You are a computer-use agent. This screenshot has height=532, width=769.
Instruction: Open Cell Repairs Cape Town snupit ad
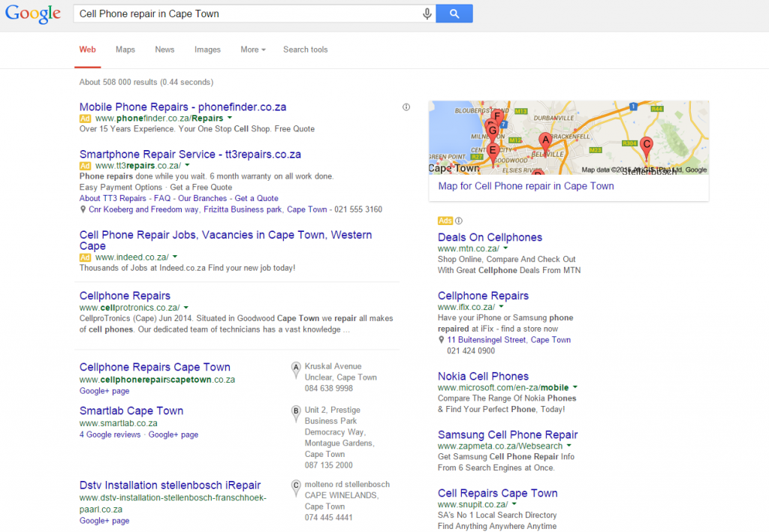[x=498, y=493]
